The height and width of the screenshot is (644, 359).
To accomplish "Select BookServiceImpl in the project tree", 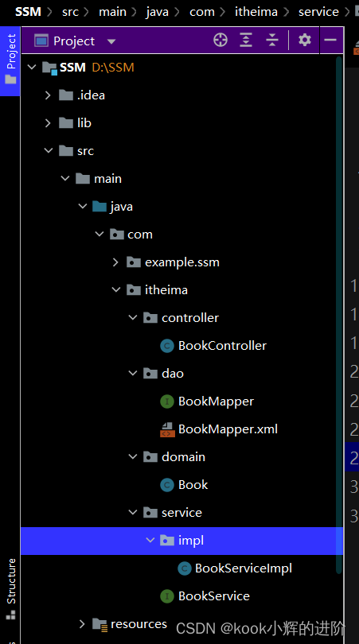I will 244,568.
